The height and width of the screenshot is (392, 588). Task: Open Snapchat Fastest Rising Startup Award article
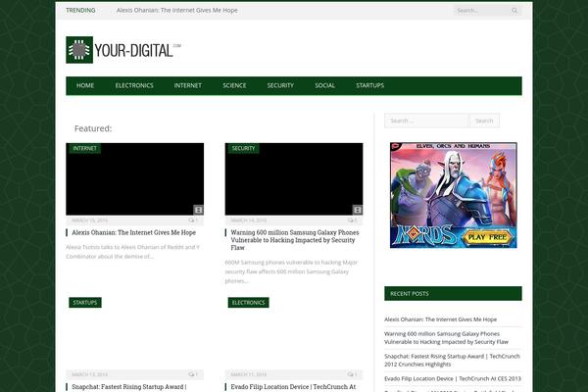(x=129, y=387)
